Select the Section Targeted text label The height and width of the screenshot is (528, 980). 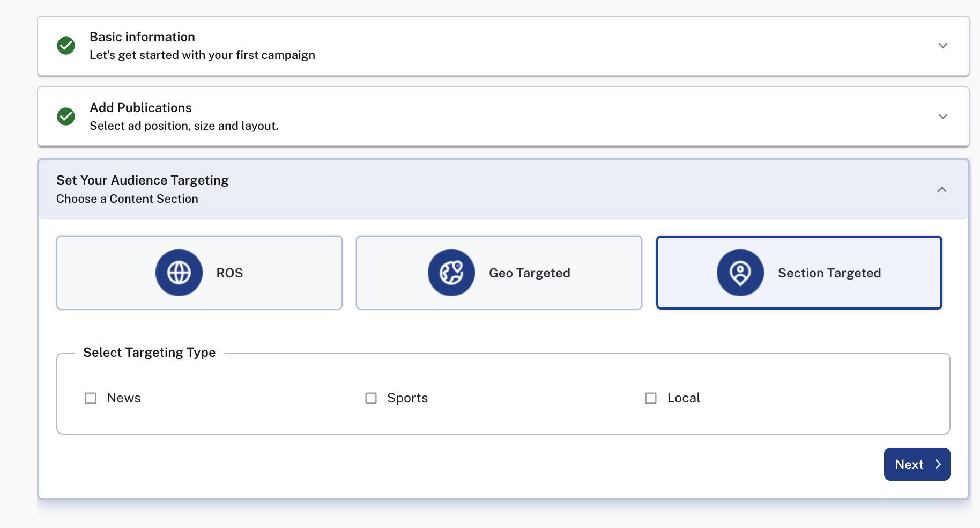coord(829,273)
